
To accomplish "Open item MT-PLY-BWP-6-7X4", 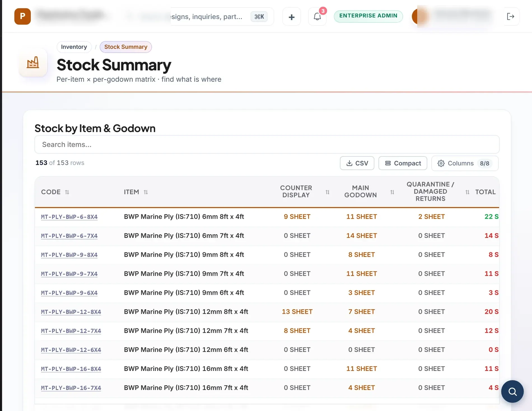I will (69, 236).
